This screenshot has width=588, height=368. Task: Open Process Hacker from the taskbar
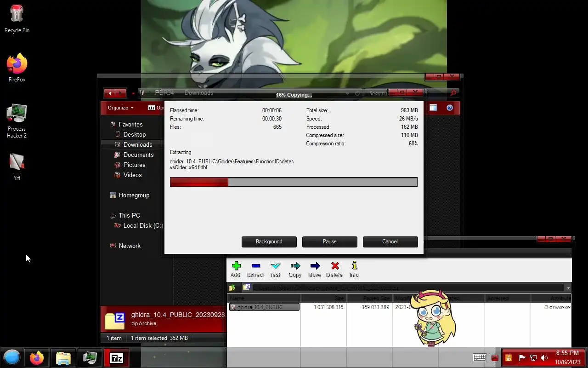pos(90,357)
